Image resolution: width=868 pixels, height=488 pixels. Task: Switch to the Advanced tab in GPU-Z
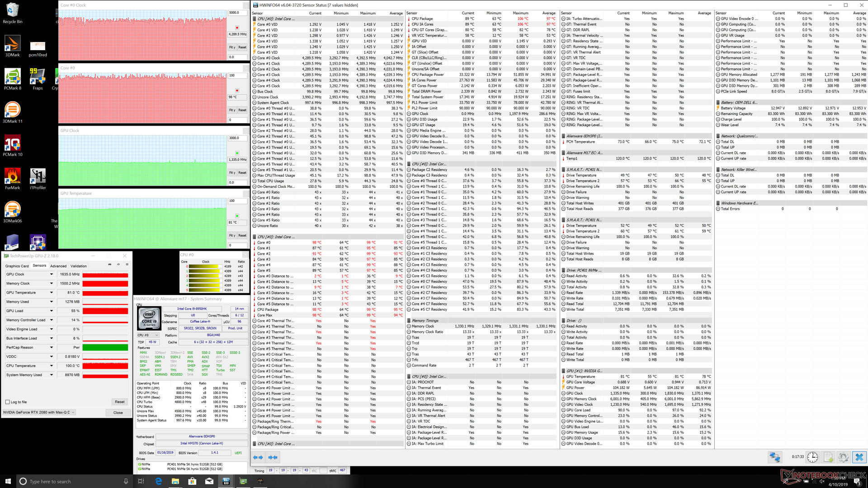click(58, 266)
